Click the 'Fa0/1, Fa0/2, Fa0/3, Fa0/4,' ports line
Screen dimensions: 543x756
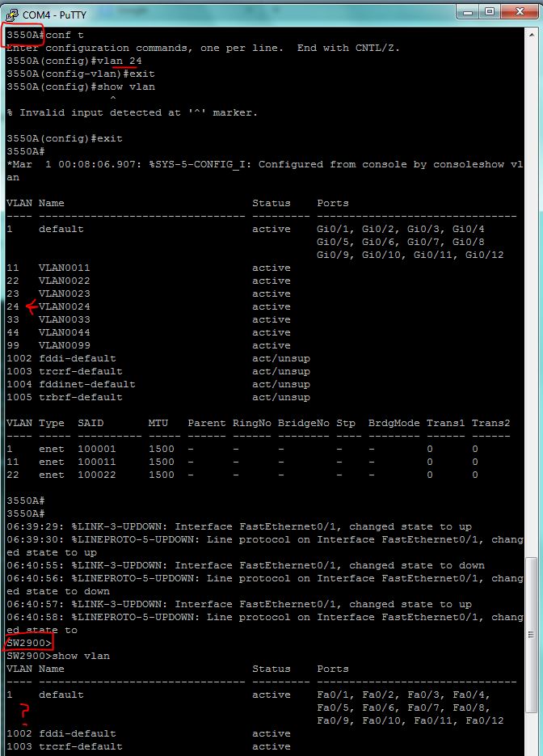[403, 695]
